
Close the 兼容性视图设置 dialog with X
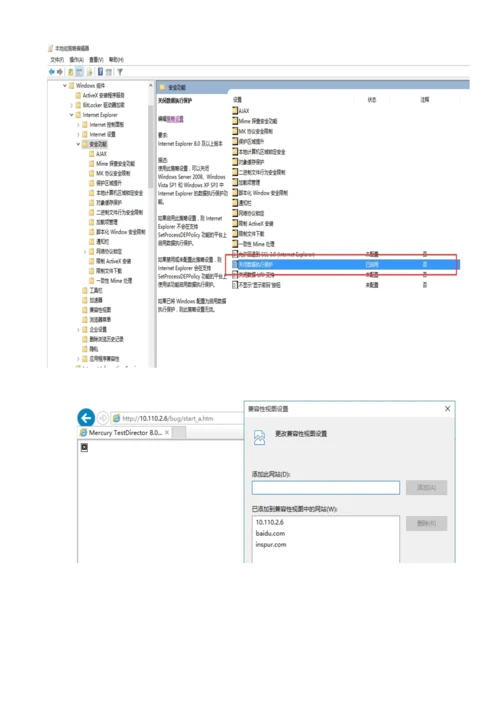click(x=447, y=409)
